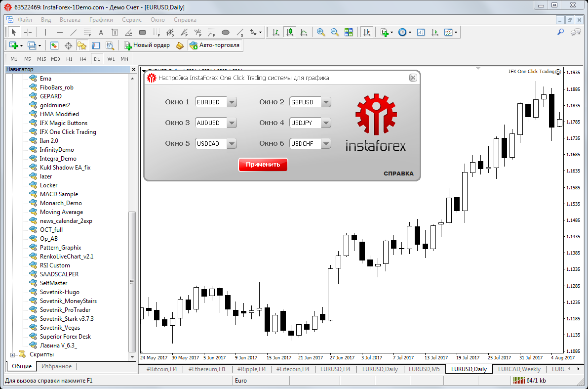Open the MetaEditor yellow book icon
The width and height of the screenshot is (588, 389).
click(180, 45)
